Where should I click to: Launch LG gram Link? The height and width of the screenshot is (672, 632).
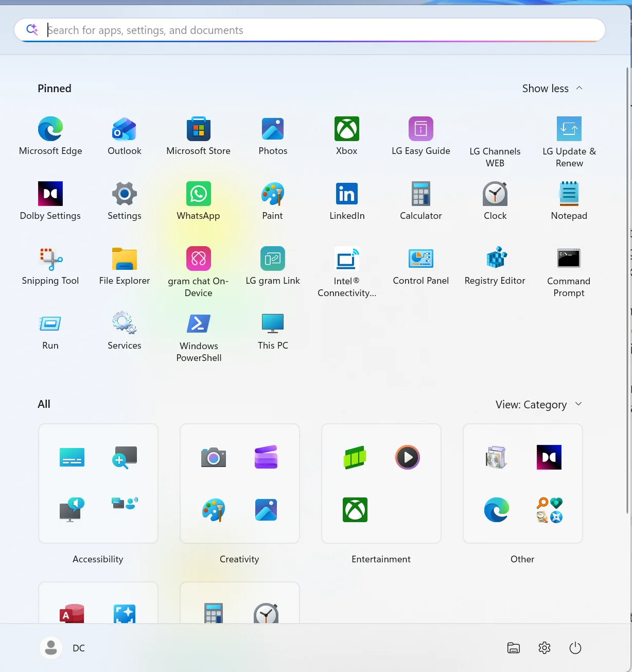tap(273, 267)
